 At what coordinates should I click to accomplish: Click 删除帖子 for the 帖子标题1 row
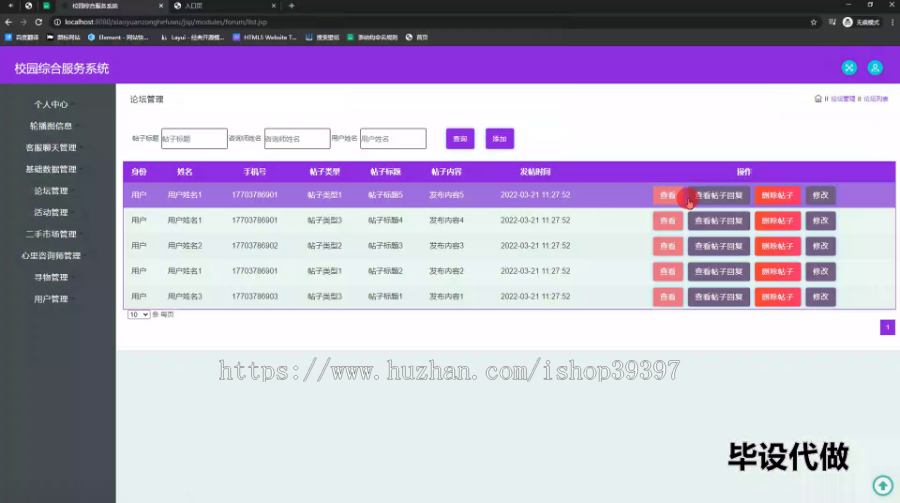point(777,297)
